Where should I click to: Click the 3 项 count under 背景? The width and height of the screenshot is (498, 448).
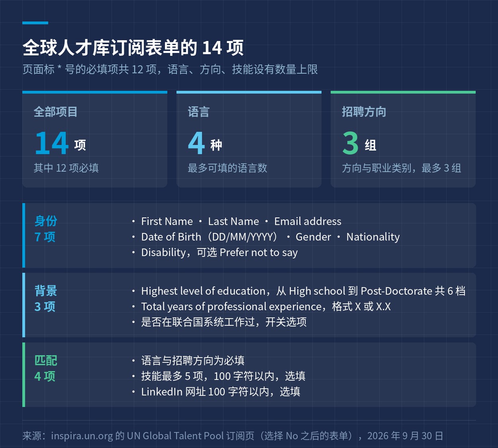(45, 306)
